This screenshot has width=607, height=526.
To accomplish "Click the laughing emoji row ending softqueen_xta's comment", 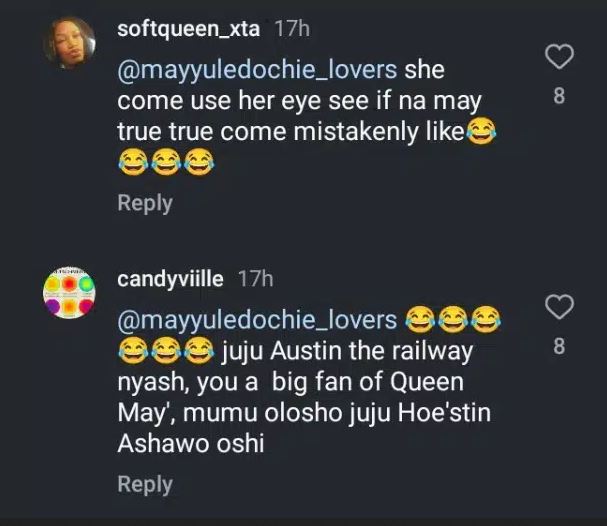I will (x=166, y=160).
